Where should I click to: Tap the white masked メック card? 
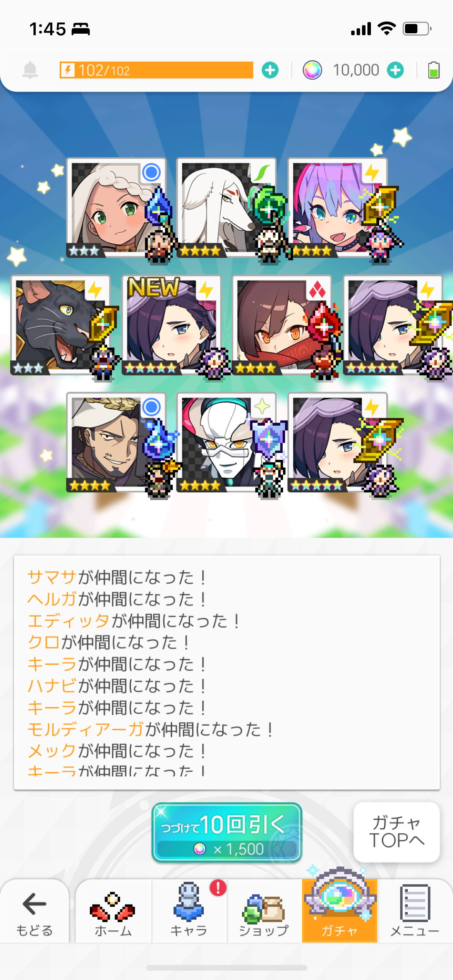click(x=226, y=442)
